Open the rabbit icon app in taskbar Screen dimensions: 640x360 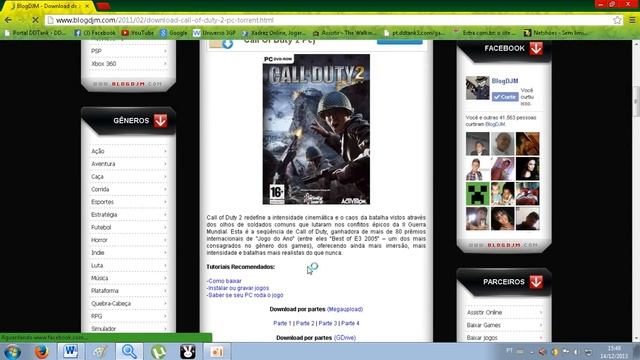(x=188, y=351)
